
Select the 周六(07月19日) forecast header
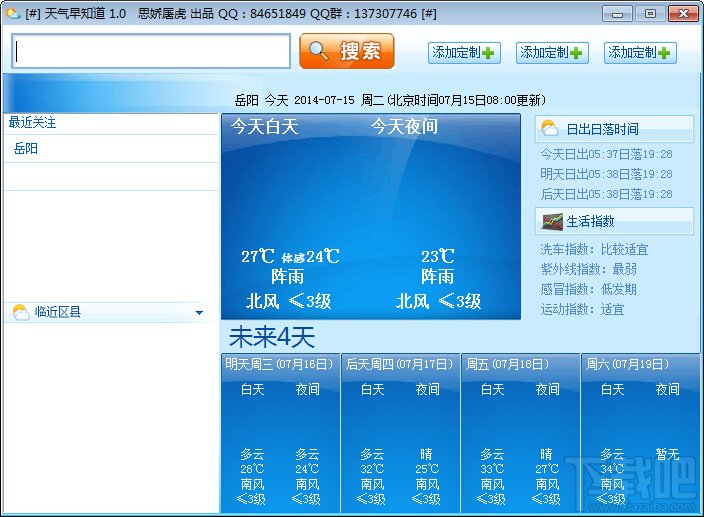coord(627,364)
